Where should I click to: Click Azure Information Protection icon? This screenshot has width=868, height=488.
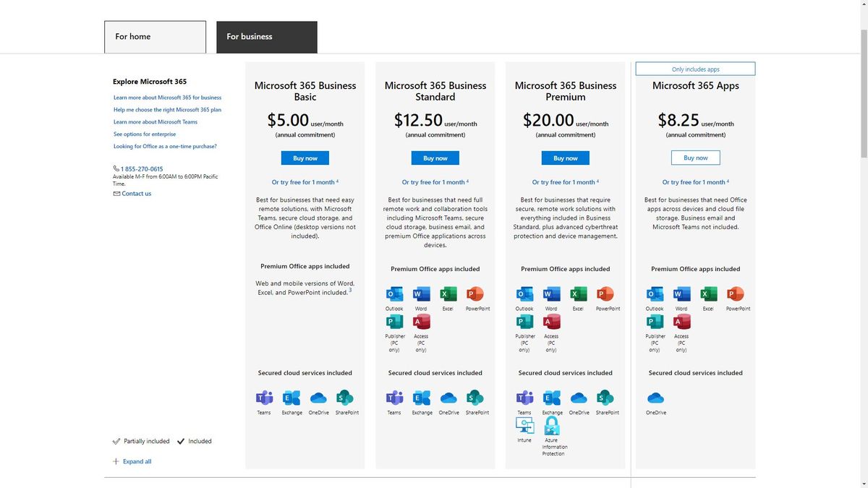coord(552,426)
